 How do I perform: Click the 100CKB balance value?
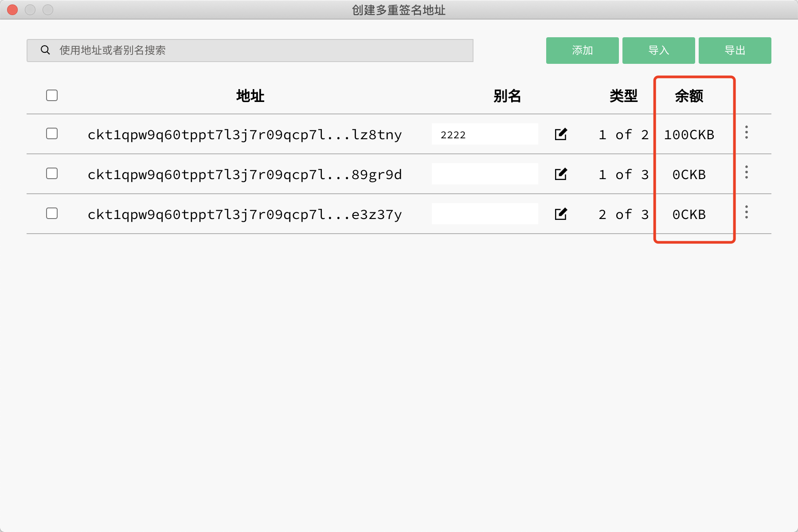(689, 134)
